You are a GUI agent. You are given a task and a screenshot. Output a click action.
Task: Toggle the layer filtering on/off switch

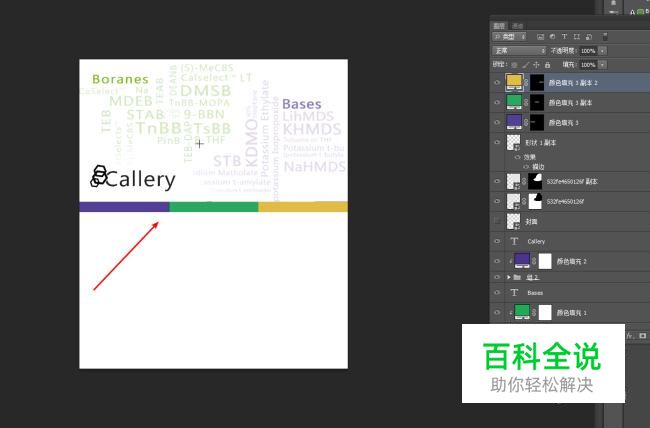[x=605, y=36]
